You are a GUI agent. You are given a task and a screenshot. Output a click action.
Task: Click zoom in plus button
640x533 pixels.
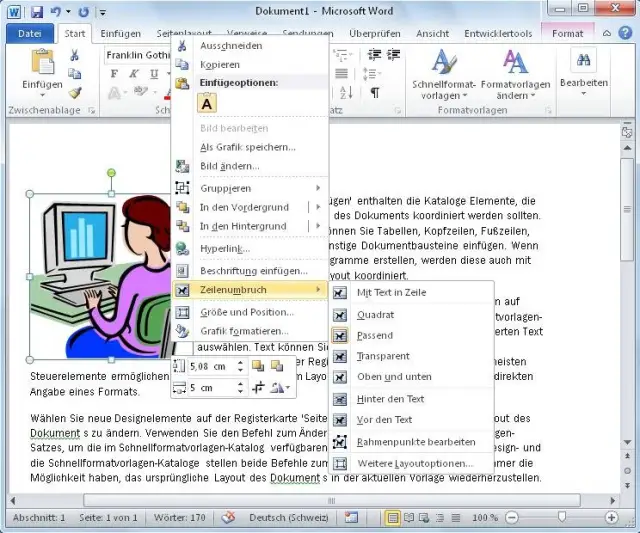tap(611, 518)
